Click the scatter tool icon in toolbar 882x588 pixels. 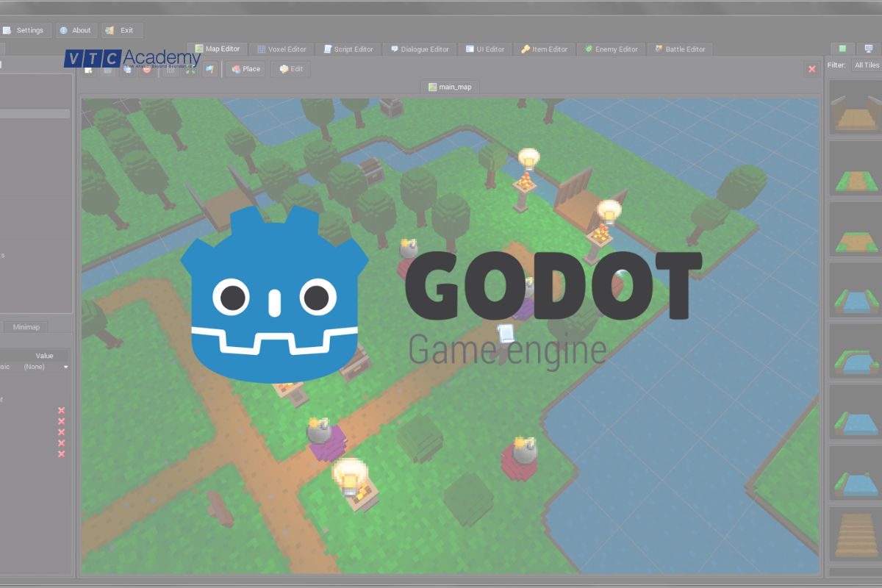coord(191,68)
